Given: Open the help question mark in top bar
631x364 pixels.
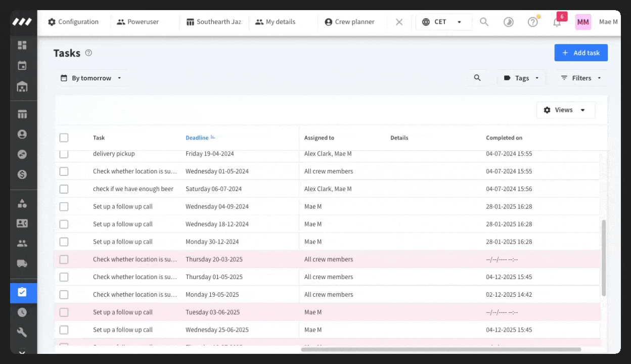Looking at the screenshot, I should (x=533, y=22).
